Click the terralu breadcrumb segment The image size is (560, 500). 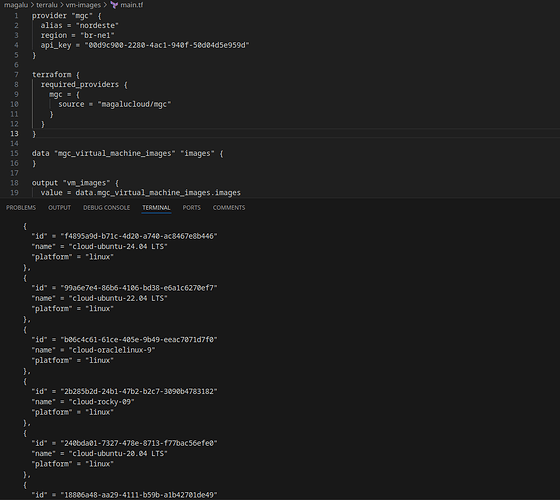coord(47,5)
